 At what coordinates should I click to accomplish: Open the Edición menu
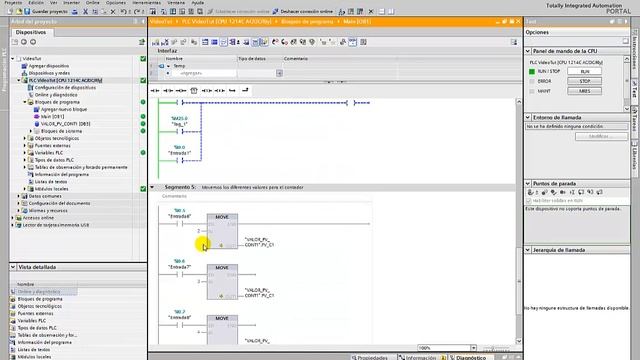point(36,2)
